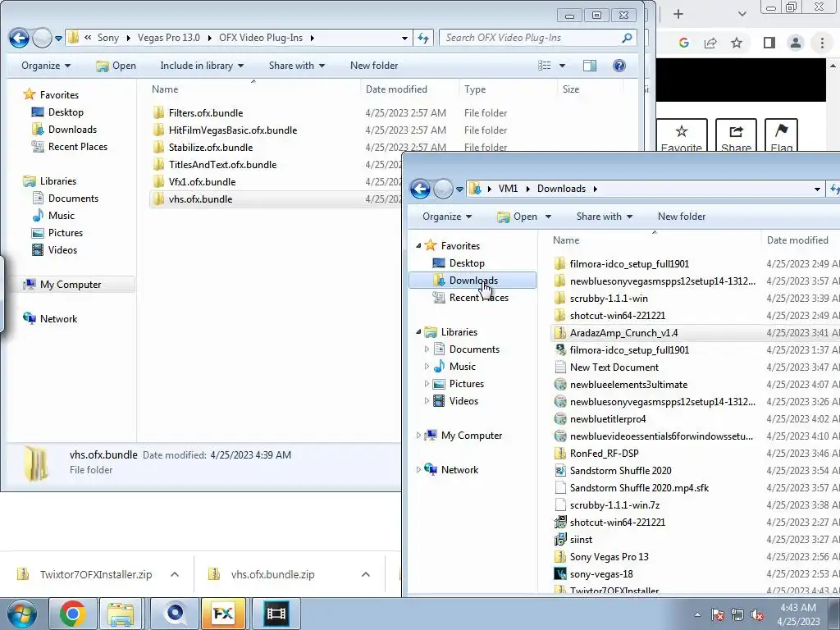Viewport: 840px width, 630px height.
Task: Select Vfx1.ofx.bundle folder
Action: click(202, 181)
